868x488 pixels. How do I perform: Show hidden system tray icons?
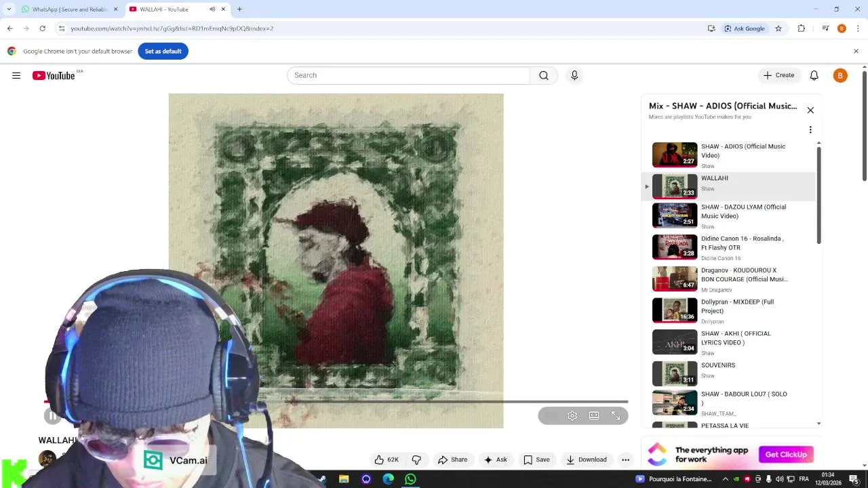[x=725, y=479]
